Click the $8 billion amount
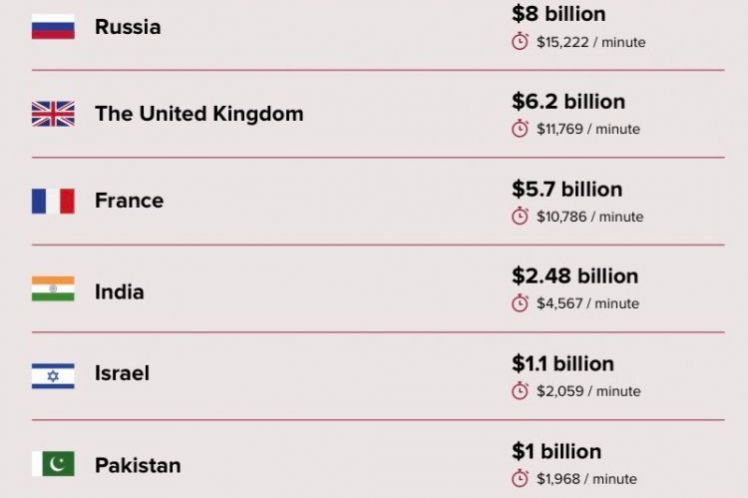 click(x=559, y=14)
